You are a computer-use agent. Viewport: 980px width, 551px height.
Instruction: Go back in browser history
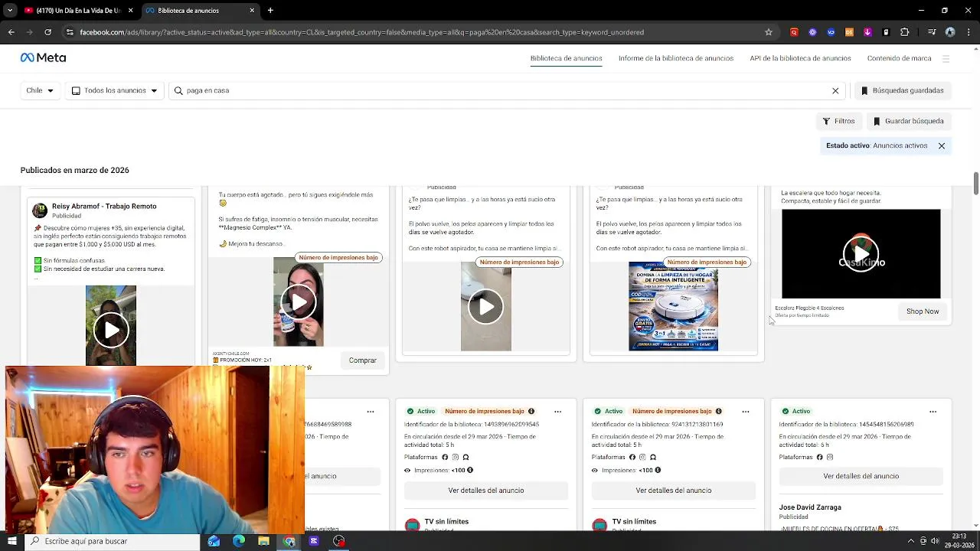[x=11, y=32]
